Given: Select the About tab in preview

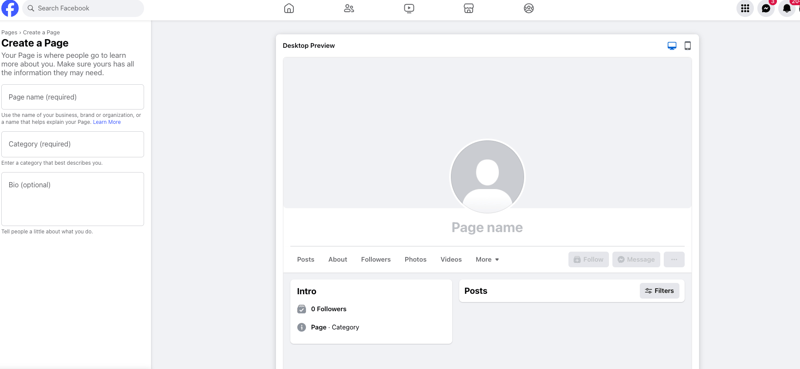Looking at the screenshot, I should click(338, 259).
